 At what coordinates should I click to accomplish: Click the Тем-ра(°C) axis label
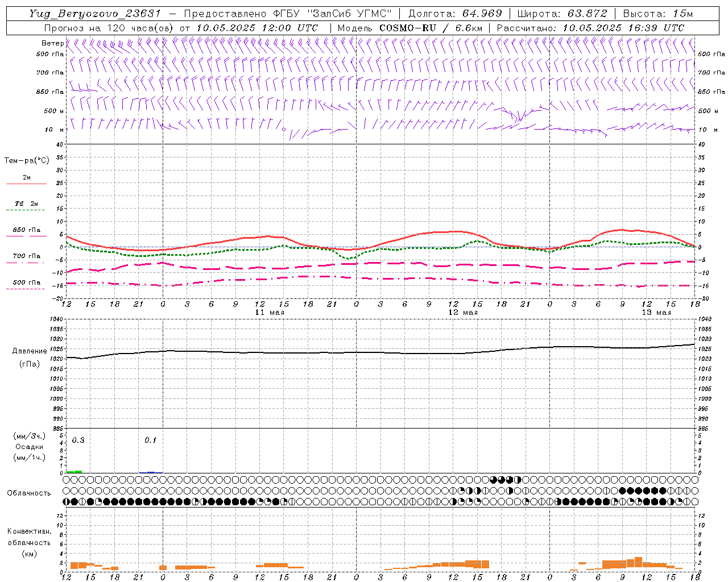pos(27,161)
